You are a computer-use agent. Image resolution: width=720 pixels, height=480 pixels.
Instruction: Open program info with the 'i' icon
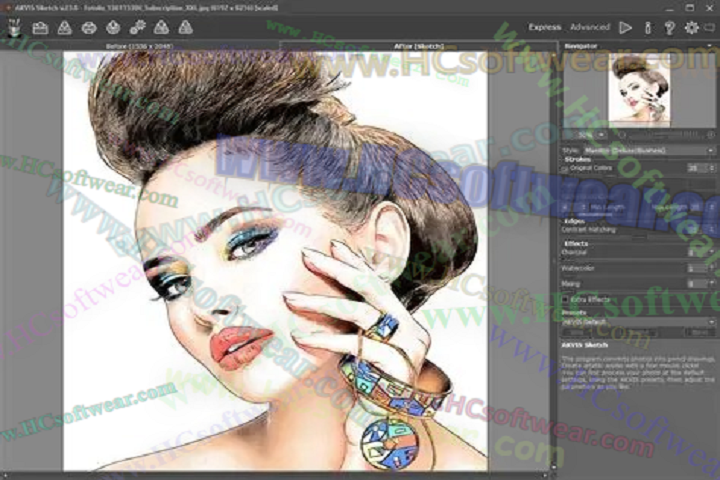648,28
